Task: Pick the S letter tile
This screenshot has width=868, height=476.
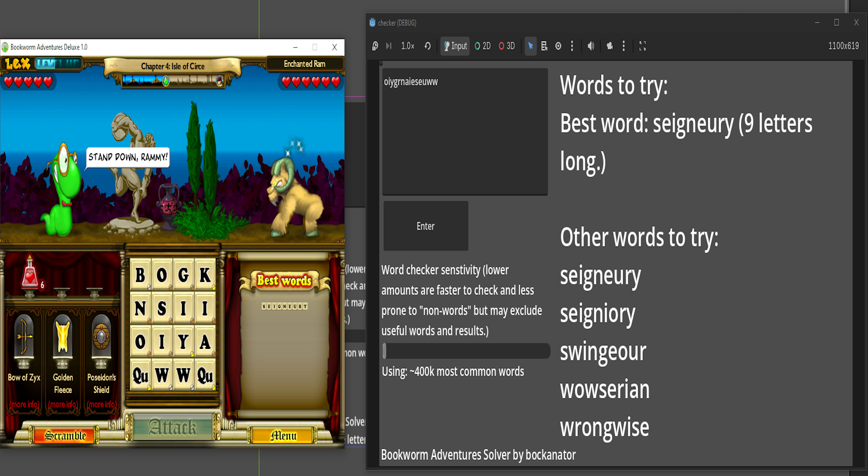Action: 162,309
